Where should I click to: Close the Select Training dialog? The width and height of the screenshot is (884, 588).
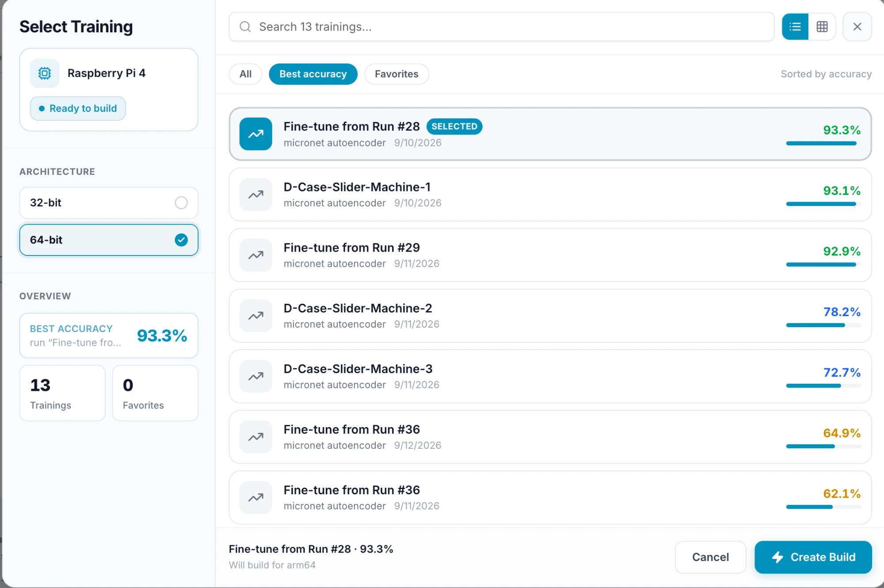(x=857, y=27)
